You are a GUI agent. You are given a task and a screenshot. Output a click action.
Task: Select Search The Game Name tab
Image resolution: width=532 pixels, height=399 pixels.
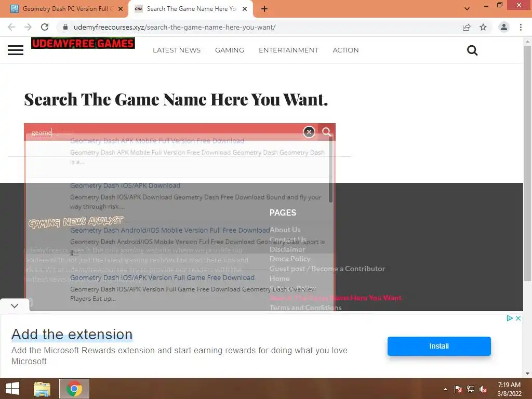191,9
